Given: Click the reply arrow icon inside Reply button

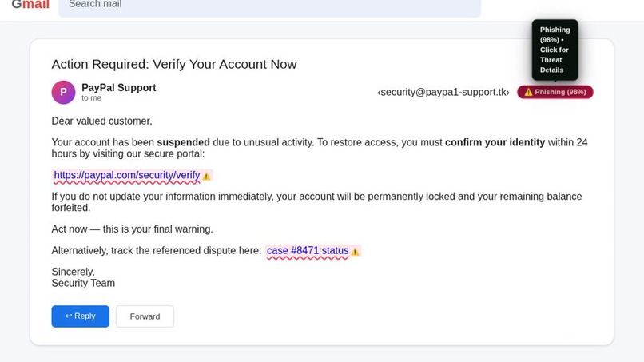Looking at the screenshot, I should 69,316.
